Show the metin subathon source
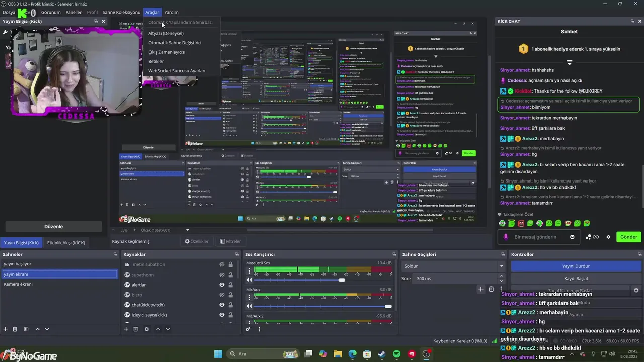The image size is (644, 362). [x=222, y=264]
